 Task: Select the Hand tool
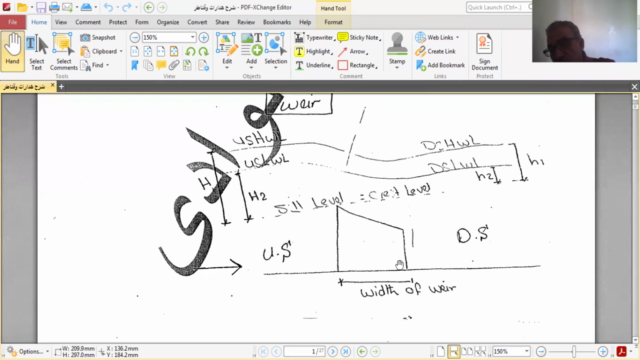[13, 51]
